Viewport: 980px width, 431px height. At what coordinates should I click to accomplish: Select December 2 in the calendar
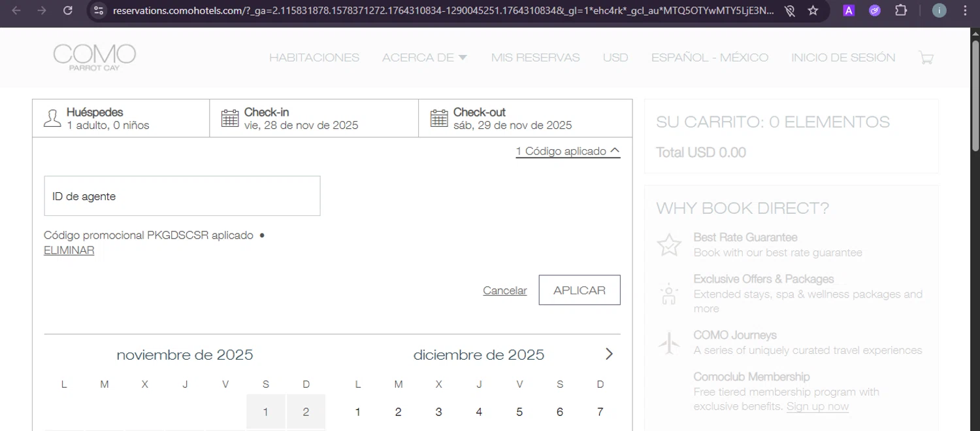399,412
